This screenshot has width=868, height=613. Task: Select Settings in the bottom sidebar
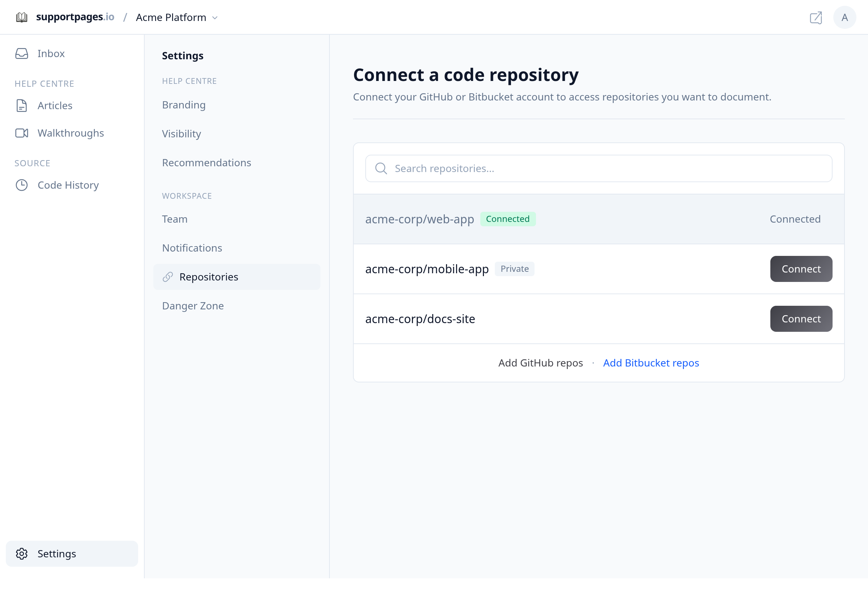[72, 554]
